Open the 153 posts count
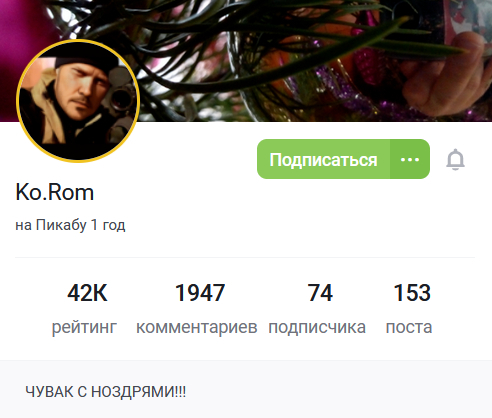This screenshot has width=492, height=418. click(412, 293)
